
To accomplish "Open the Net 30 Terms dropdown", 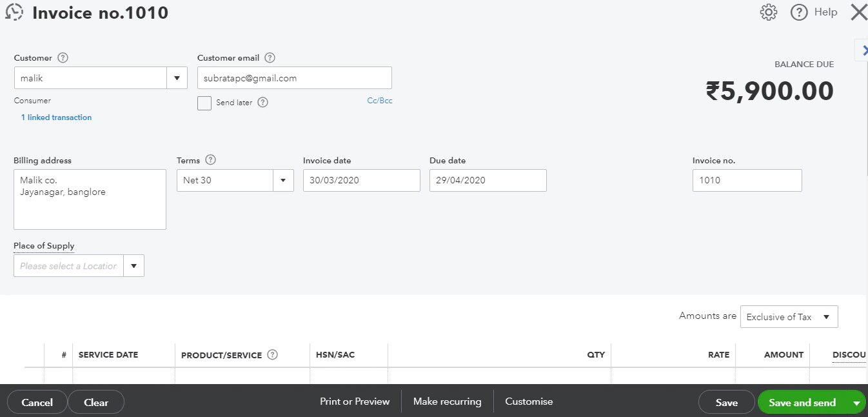I will tap(283, 181).
